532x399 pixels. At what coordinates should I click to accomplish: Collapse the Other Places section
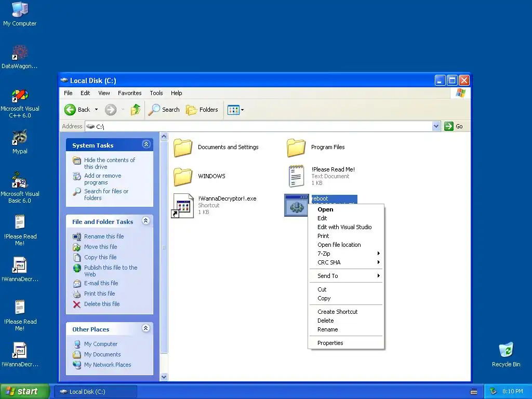coord(146,328)
